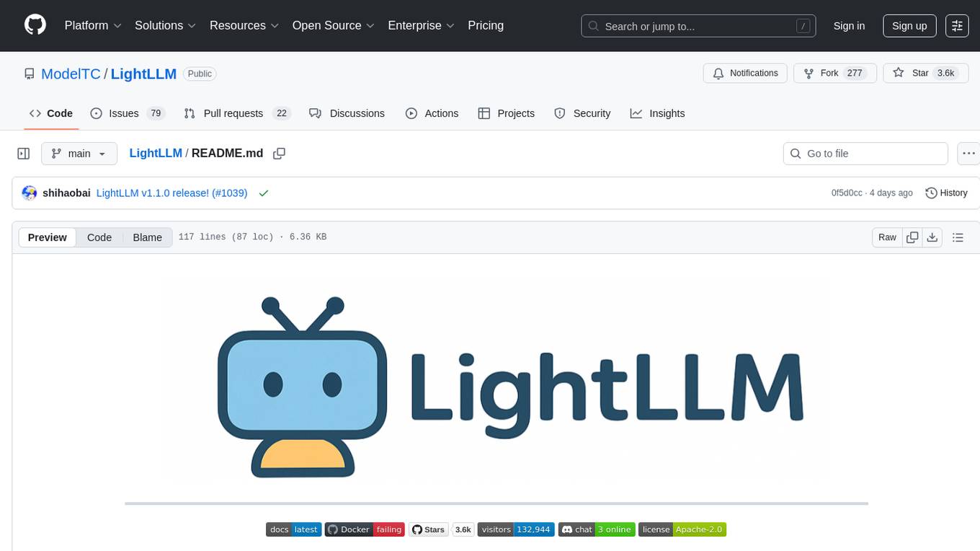Viewport: 980px width, 551px height.
Task: Open the LightLLM v1.1.0 release commit message
Action: pyautogui.click(x=153, y=193)
